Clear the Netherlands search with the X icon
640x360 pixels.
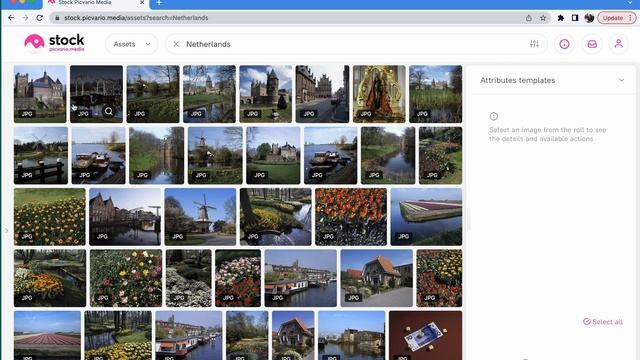176,44
